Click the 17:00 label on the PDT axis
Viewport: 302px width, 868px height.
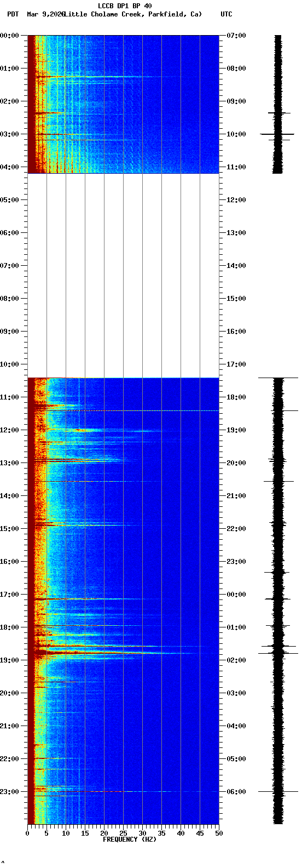coord(9,594)
